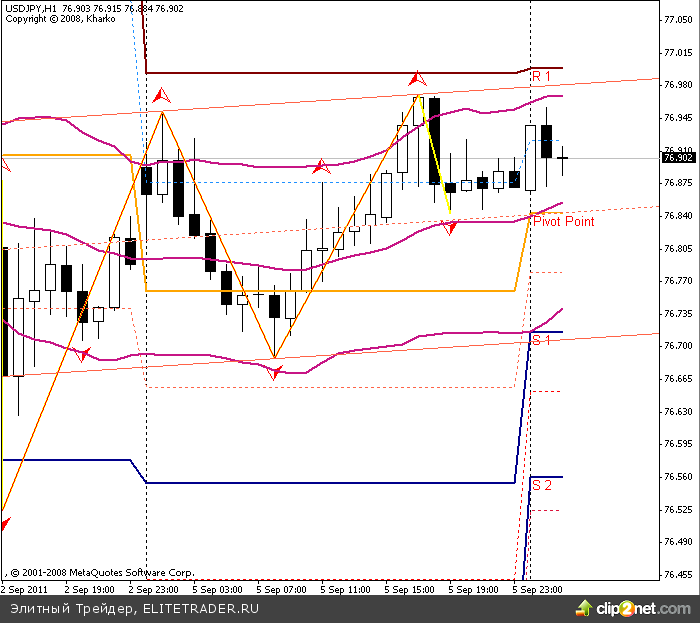
Task: Click the MetaQuotes Software Corp. copyright text
Action: pyautogui.click(x=102, y=572)
